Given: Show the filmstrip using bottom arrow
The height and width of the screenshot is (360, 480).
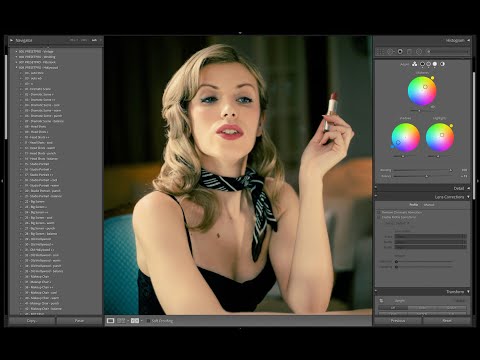Looking at the screenshot, I should click(x=240, y=329).
